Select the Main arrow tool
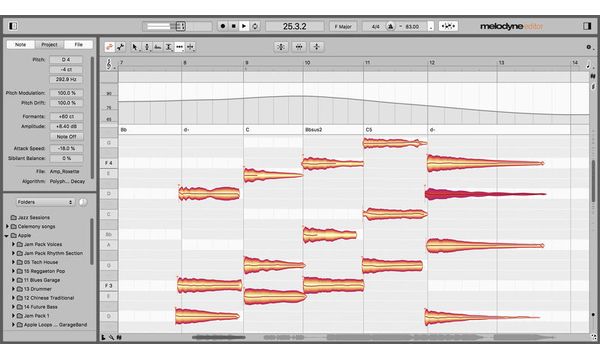The image size is (600, 360). coord(135,47)
